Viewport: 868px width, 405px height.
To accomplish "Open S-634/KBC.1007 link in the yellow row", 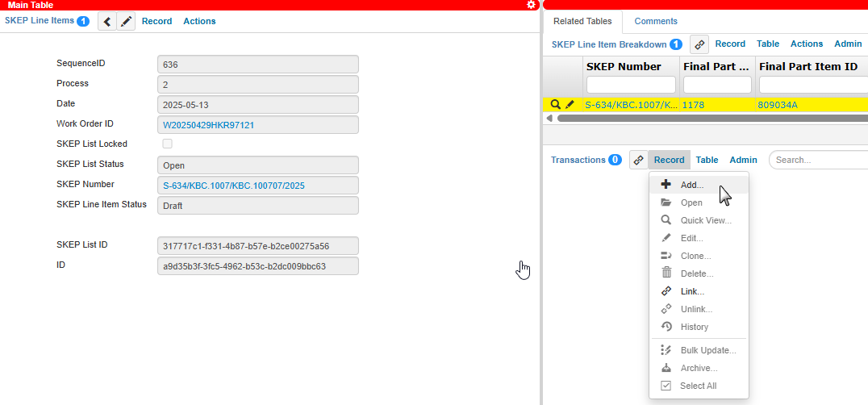I will click(x=631, y=105).
